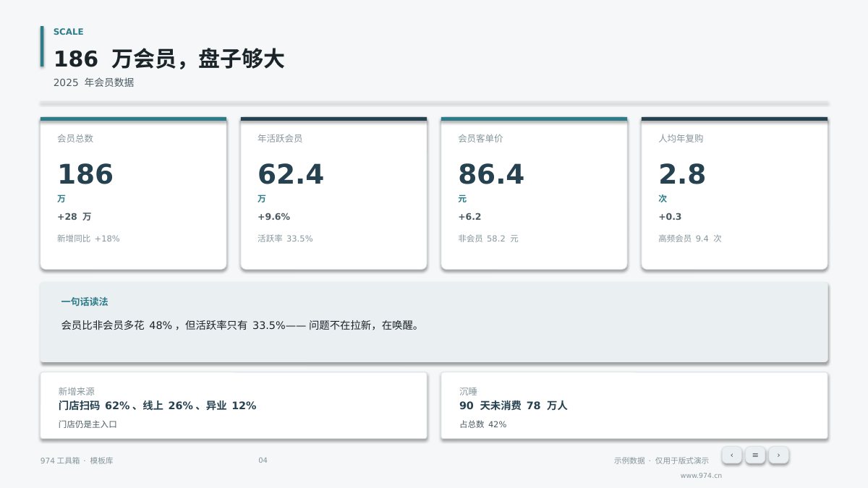Click the 2.8 repurchase value
The image size is (868, 488).
point(682,174)
